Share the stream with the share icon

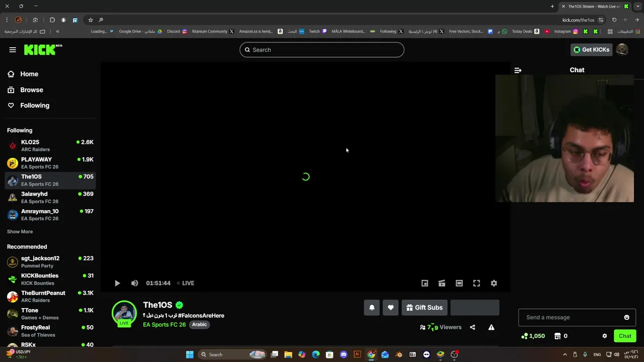tap(472, 327)
